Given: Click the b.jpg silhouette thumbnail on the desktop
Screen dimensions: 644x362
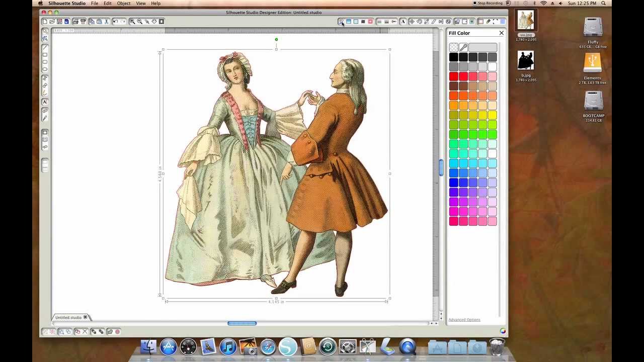Looking at the screenshot, I should pos(526,61).
